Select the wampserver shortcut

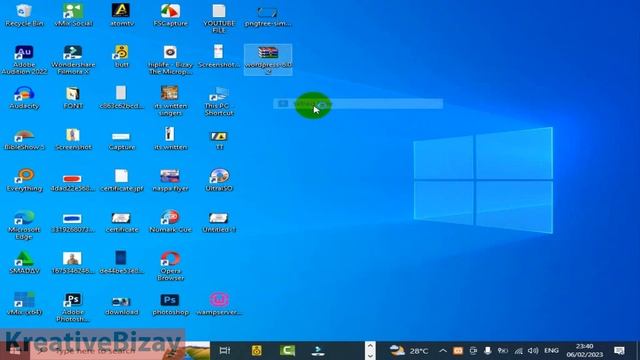(x=219, y=304)
